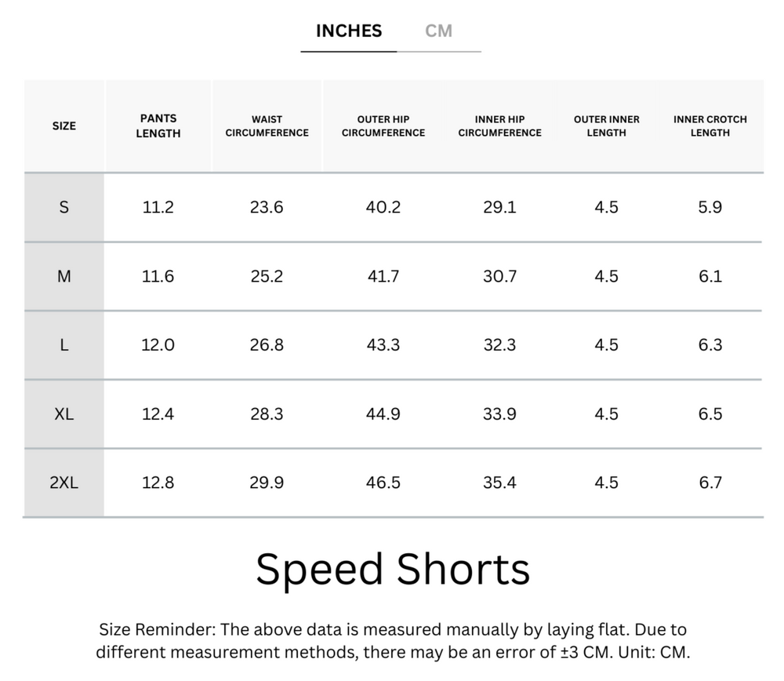Click the Size Reminder note text

coord(393,640)
